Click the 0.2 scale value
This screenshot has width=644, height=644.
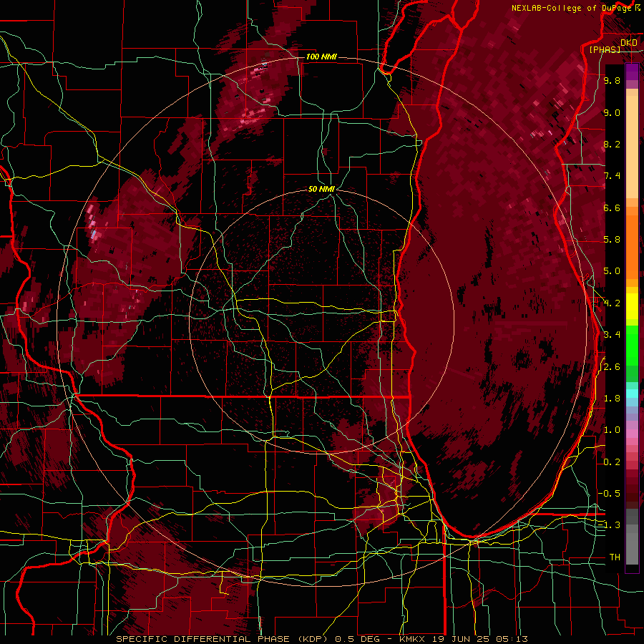[x=612, y=462]
